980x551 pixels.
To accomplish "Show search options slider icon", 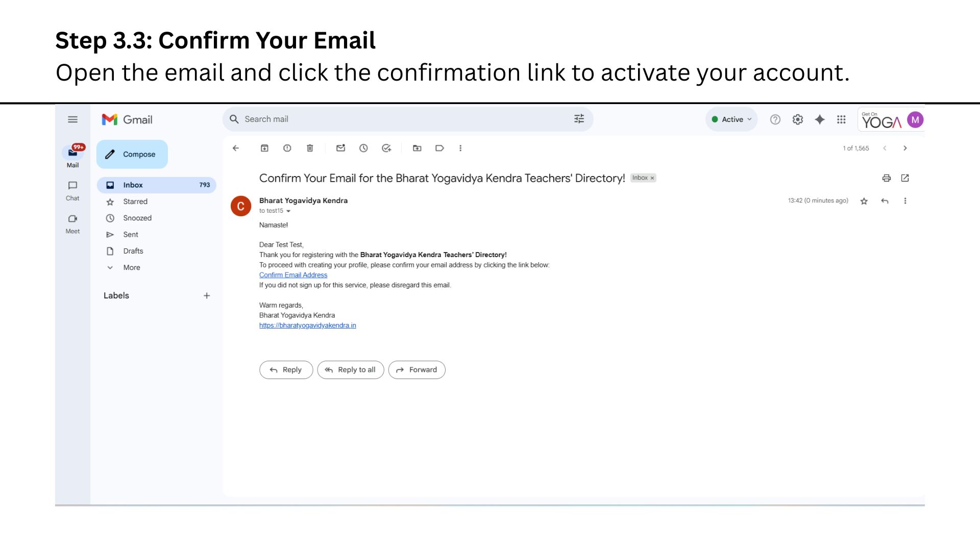I will point(579,119).
